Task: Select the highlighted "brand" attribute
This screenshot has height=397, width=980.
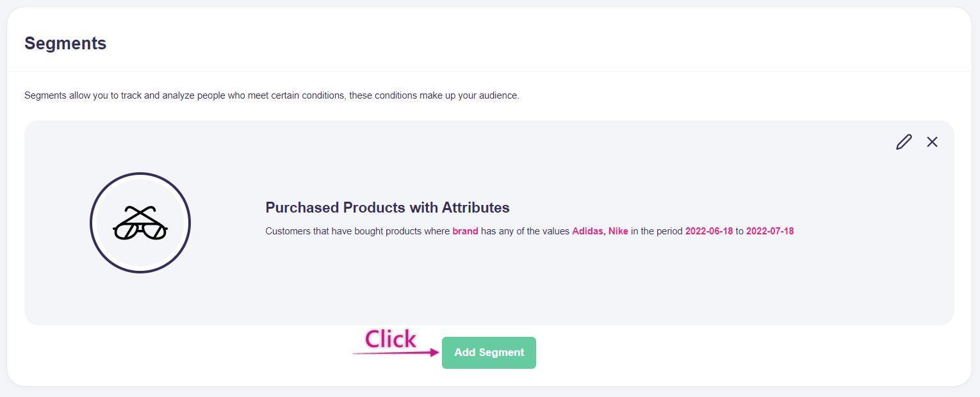Action: tap(465, 231)
